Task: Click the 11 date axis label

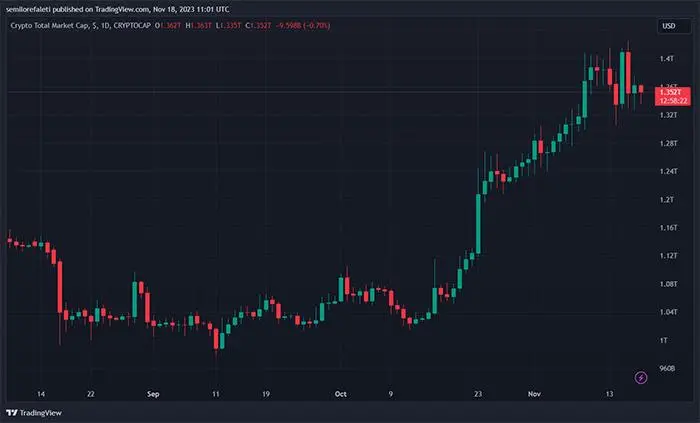Action: click(x=216, y=394)
